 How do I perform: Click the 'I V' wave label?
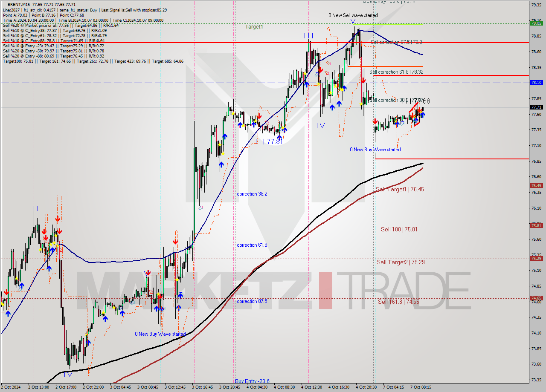pyautogui.click(x=320, y=126)
